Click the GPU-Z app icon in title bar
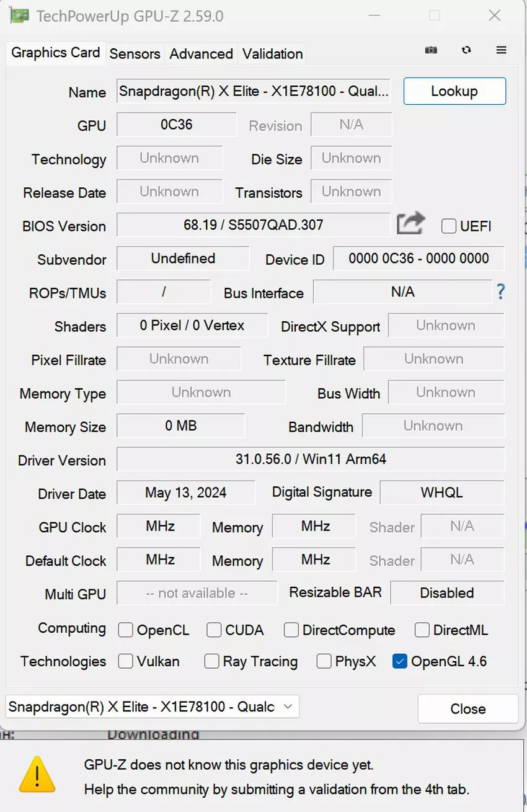527x812 pixels. [x=19, y=16]
